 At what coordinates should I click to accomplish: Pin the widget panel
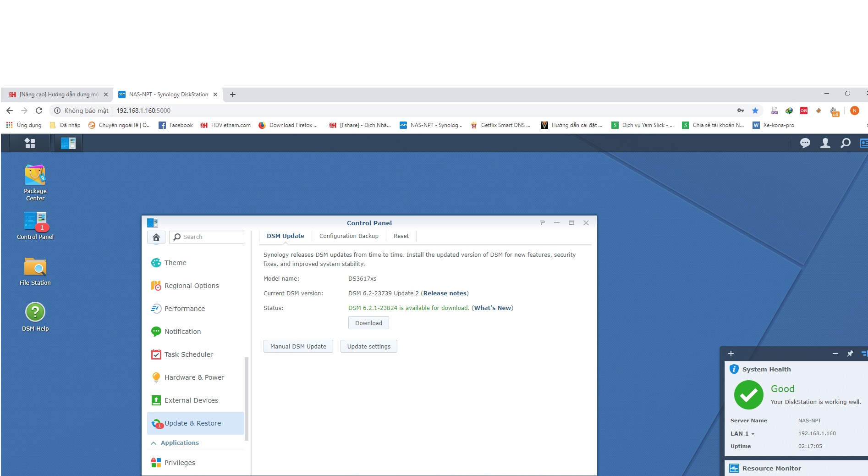pyautogui.click(x=850, y=354)
